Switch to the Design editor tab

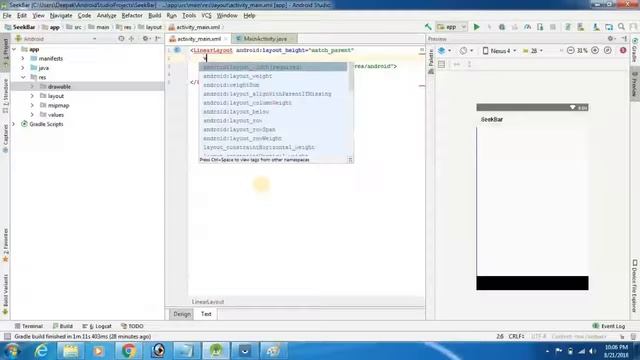tap(182, 314)
